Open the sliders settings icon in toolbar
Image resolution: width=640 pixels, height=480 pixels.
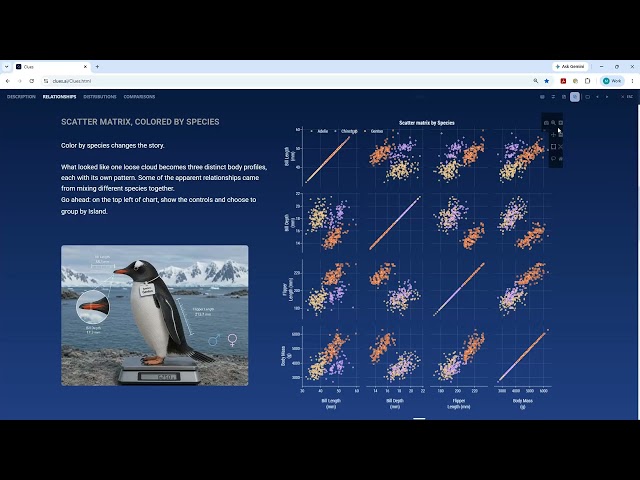click(x=553, y=97)
